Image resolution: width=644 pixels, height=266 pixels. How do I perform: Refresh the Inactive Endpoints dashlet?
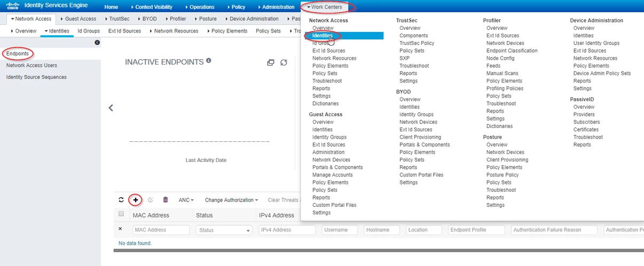coord(284,62)
